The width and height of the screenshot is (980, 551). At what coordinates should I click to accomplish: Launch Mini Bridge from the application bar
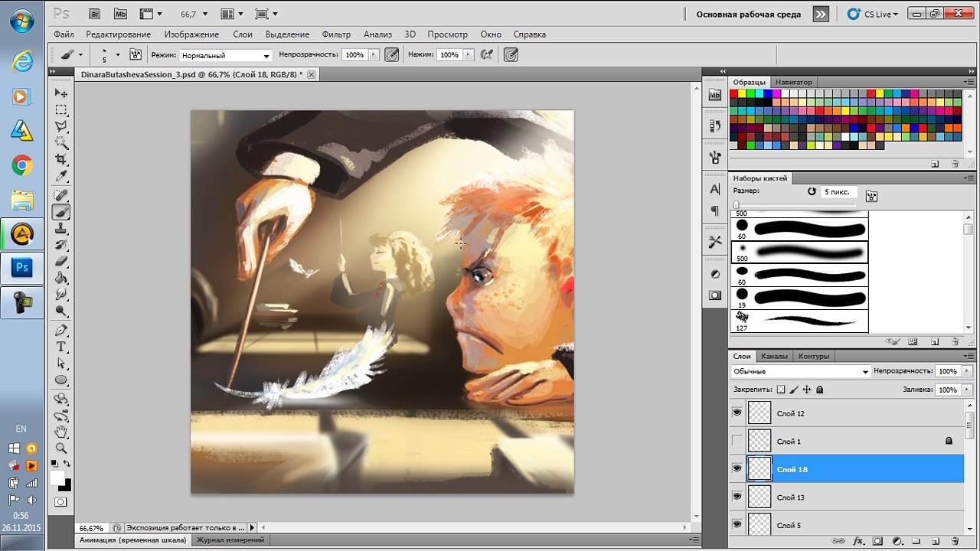[x=120, y=14]
